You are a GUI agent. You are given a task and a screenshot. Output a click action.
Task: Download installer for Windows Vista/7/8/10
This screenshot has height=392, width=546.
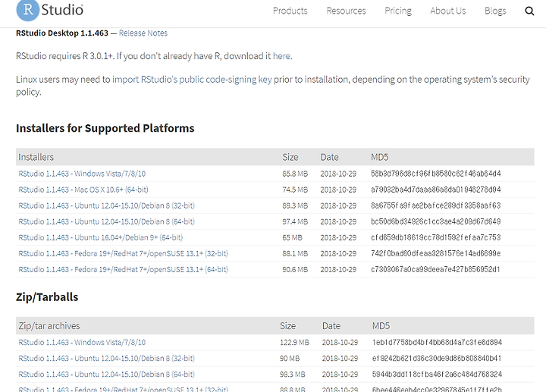(82, 174)
